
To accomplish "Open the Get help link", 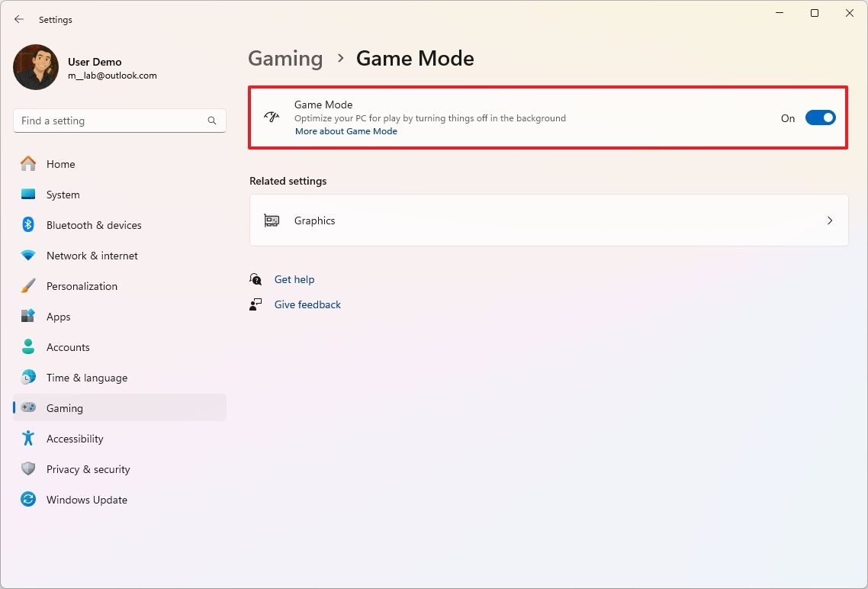I will (x=294, y=279).
